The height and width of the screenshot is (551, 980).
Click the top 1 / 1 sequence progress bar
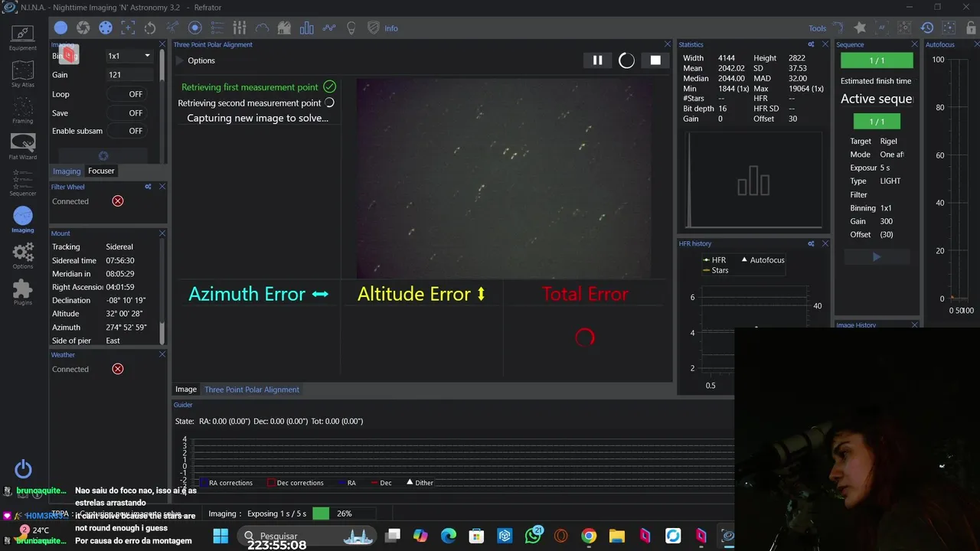pyautogui.click(x=877, y=60)
